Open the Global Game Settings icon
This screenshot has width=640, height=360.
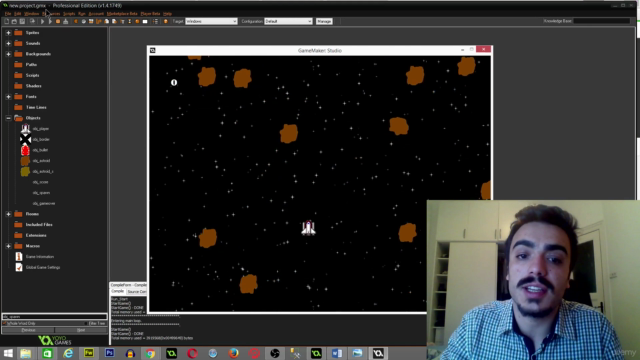[19, 267]
